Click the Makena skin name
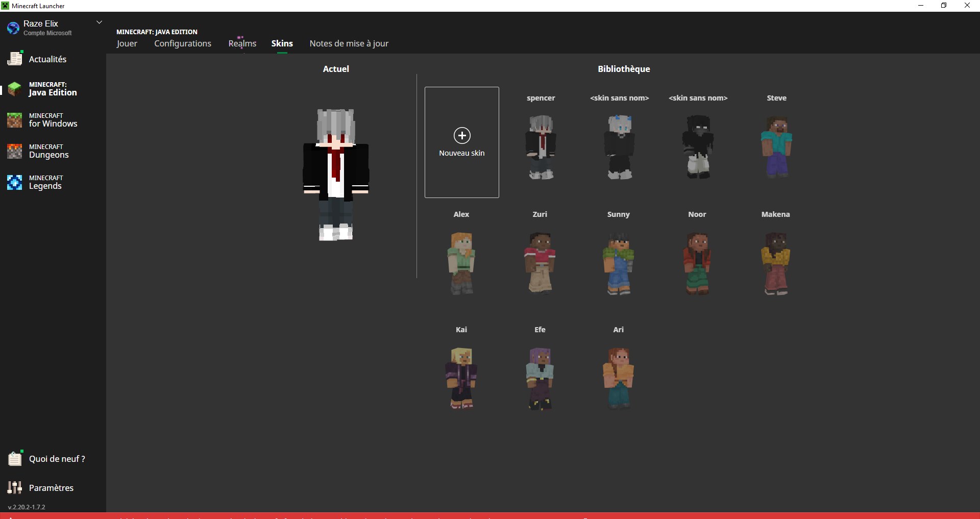Image resolution: width=980 pixels, height=519 pixels. (x=776, y=214)
